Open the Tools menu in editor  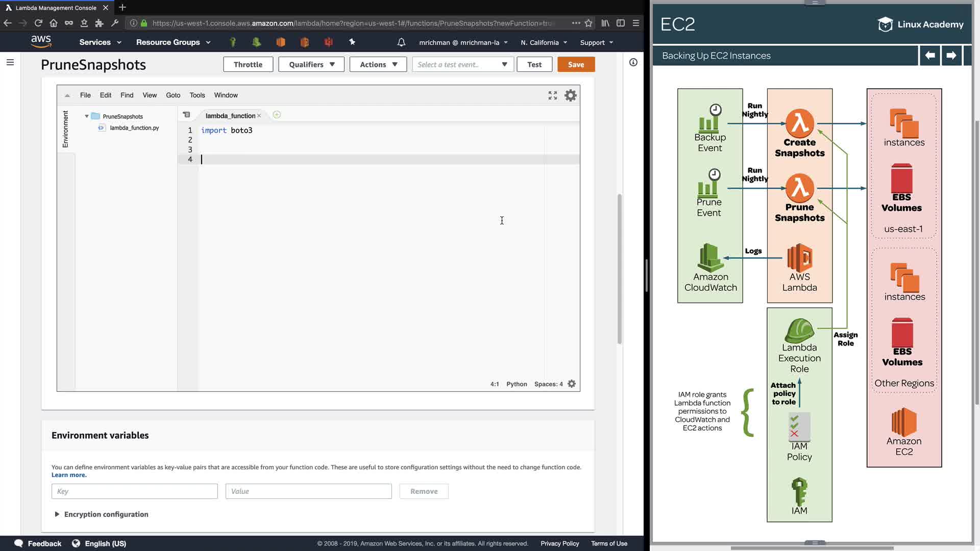tap(197, 95)
